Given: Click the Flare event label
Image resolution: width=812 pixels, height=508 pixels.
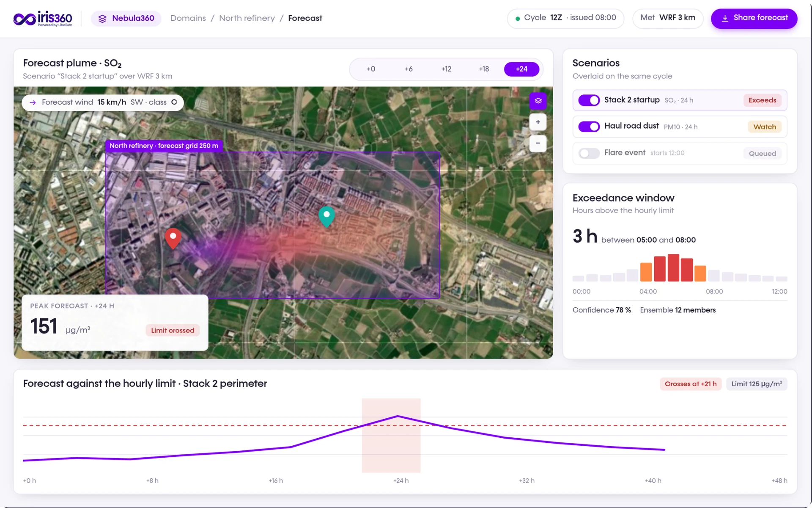Looking at the screenshot, I should pyautogui.click(x=625, y=153).
